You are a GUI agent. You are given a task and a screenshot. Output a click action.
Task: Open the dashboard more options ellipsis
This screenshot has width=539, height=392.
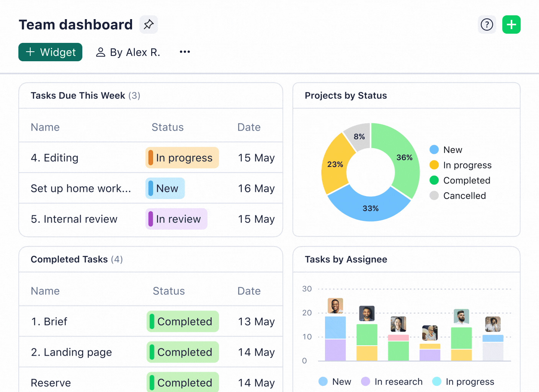185,52
